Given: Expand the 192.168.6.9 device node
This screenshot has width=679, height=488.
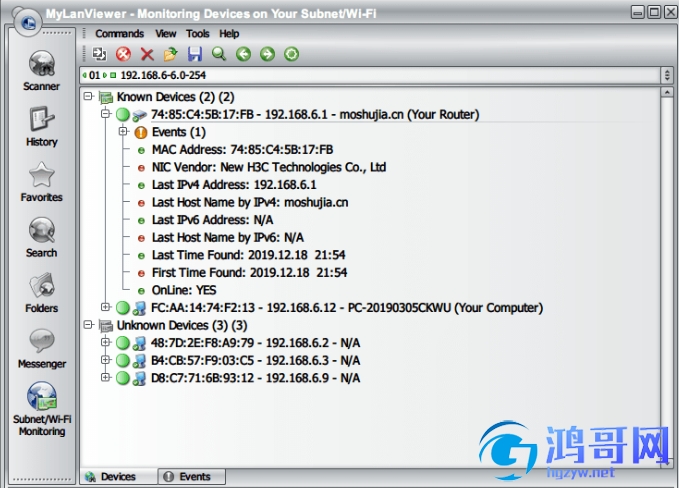Looking at the screenshot, I should (105, 377).
